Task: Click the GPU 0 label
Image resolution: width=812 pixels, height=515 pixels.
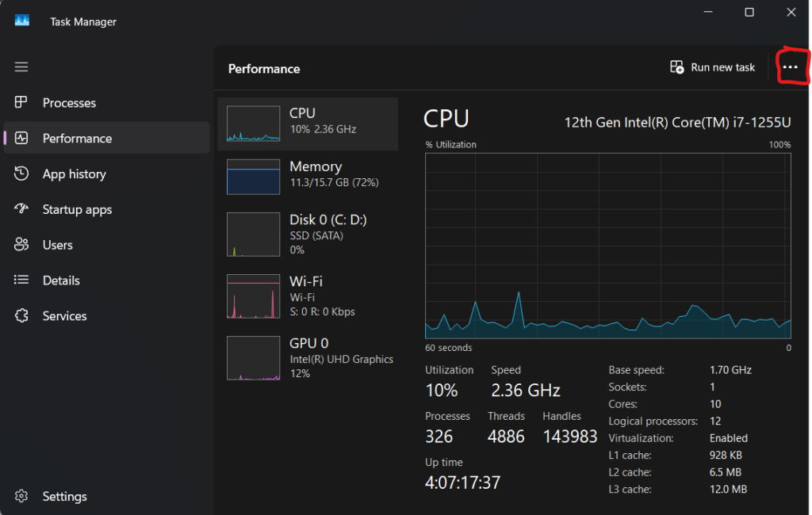Action: tap(309, 343)
